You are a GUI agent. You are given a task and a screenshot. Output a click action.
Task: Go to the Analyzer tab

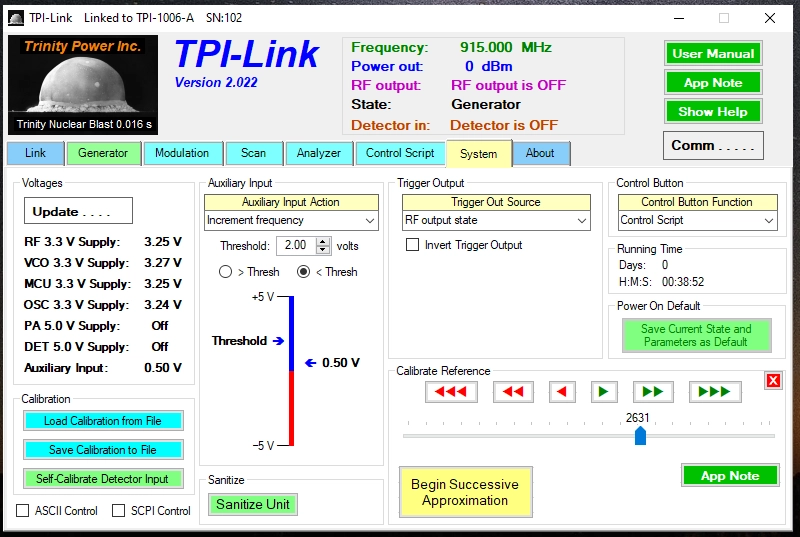coord(319,153)
